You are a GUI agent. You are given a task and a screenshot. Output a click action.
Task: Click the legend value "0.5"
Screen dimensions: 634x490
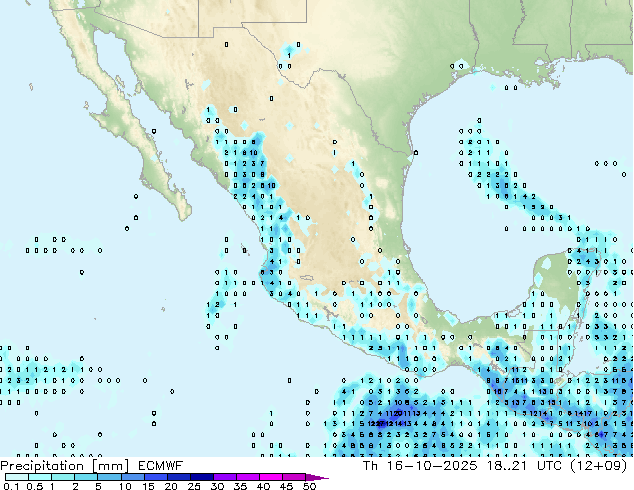click(35, 486)
